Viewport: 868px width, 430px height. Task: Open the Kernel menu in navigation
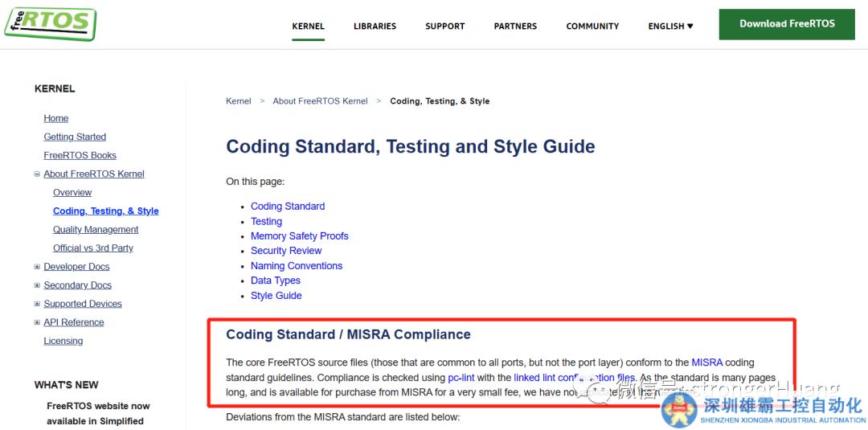click(x=308, y=27)
